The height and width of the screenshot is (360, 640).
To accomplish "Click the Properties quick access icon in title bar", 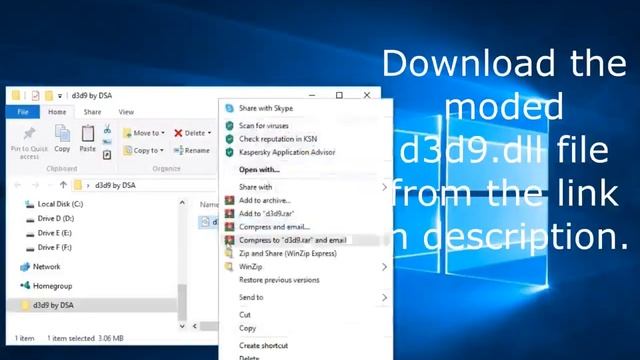I will pos(36,96).
